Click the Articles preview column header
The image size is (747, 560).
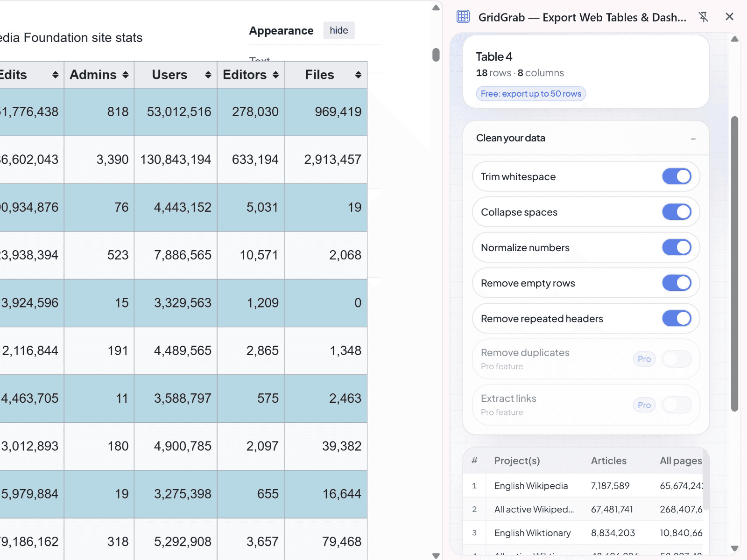[609, 461]
